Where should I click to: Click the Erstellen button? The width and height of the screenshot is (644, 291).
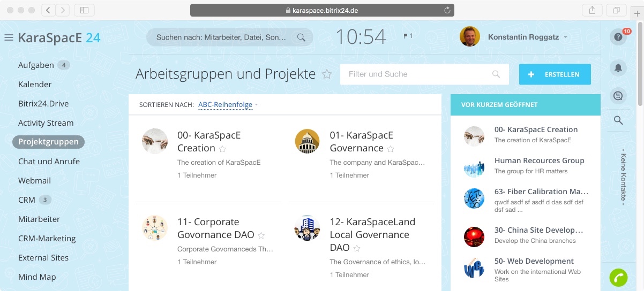point(555,74)
